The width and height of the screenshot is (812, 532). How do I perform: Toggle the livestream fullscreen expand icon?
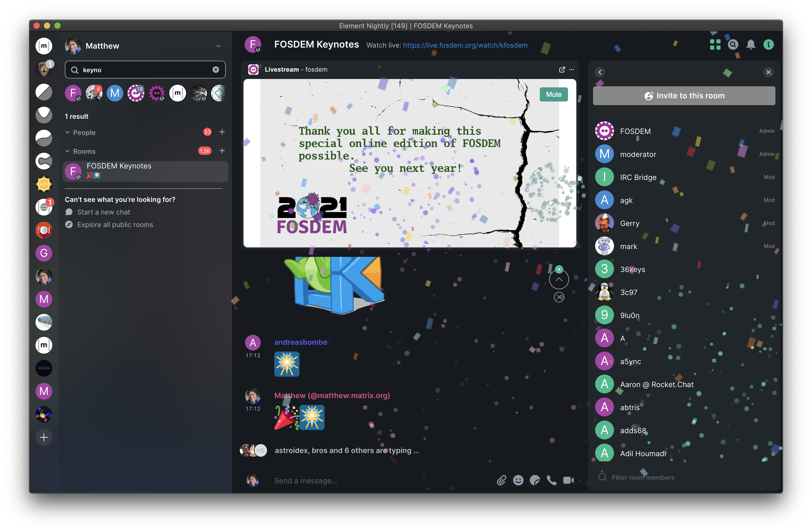click(562, 70)
